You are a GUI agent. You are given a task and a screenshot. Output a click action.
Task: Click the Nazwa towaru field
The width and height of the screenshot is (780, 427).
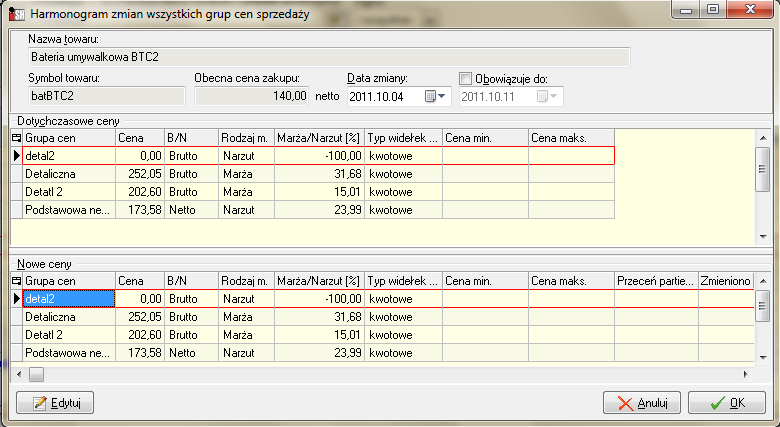click(x=329, y=57)
